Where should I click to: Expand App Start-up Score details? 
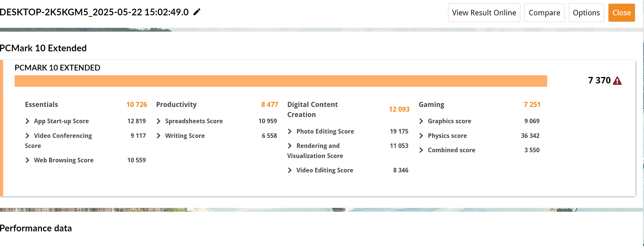tap(28, 121)
